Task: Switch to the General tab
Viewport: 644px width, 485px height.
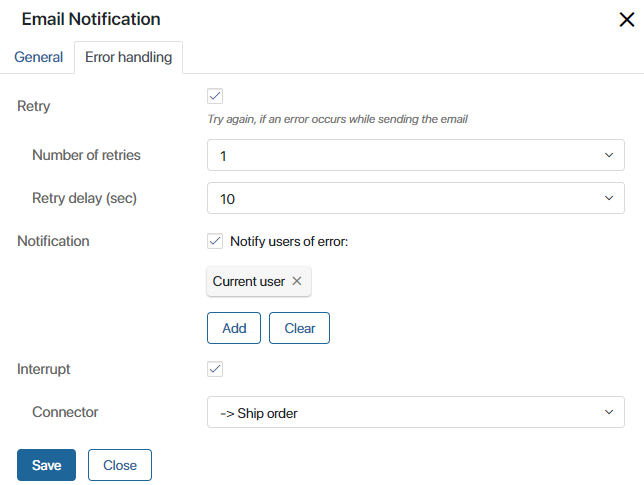Action: click(39, 57)
